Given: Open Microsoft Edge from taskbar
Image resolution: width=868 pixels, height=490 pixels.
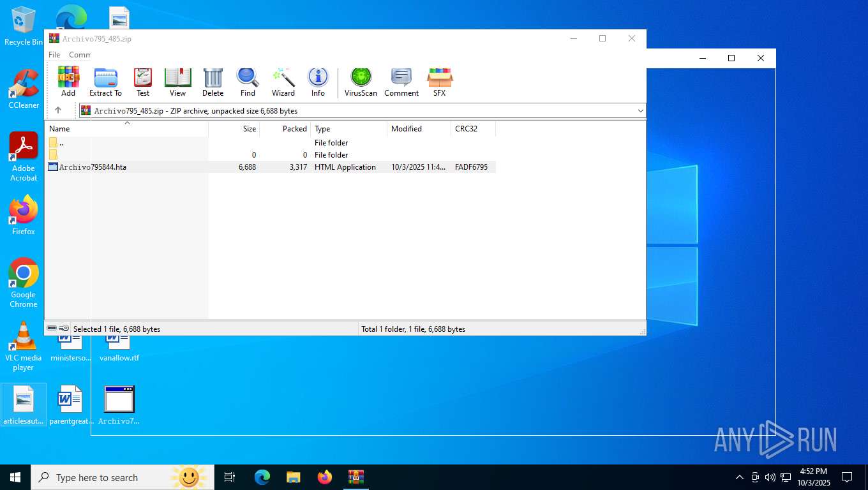Looking at the screenshot, I should pyautogui.click(x=262, y=477).
